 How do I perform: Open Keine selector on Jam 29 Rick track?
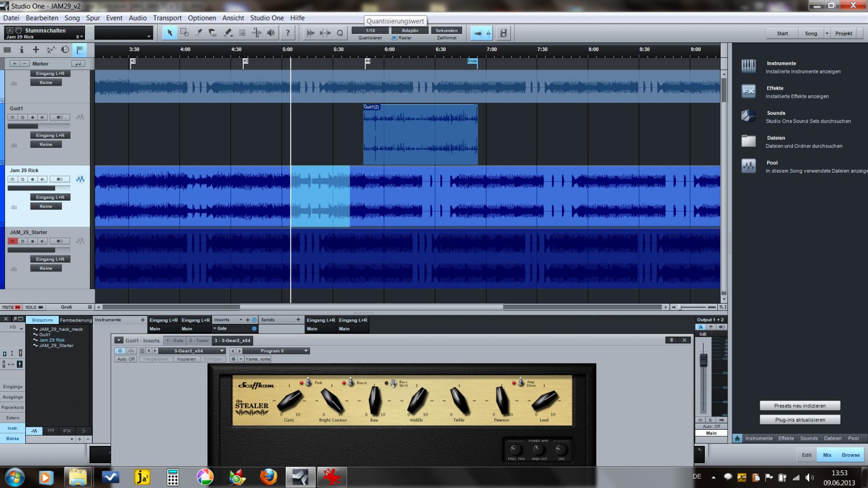(x=46, y=206)
